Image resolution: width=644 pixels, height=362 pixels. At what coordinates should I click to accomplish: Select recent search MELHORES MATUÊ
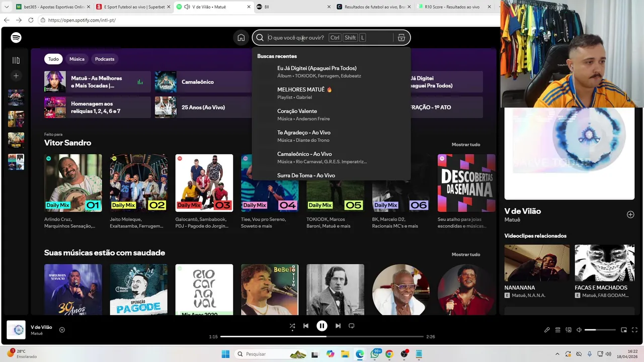pos(331,93)
